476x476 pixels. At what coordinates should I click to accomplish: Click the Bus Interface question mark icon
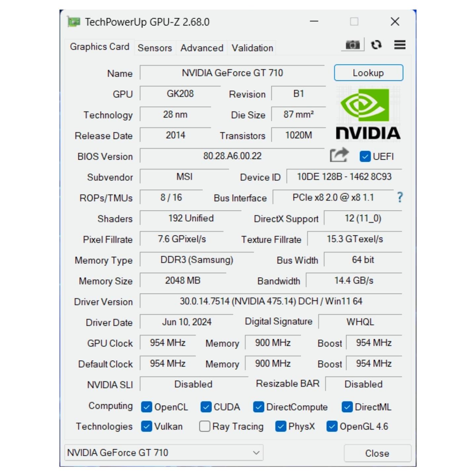coord(400,197)
